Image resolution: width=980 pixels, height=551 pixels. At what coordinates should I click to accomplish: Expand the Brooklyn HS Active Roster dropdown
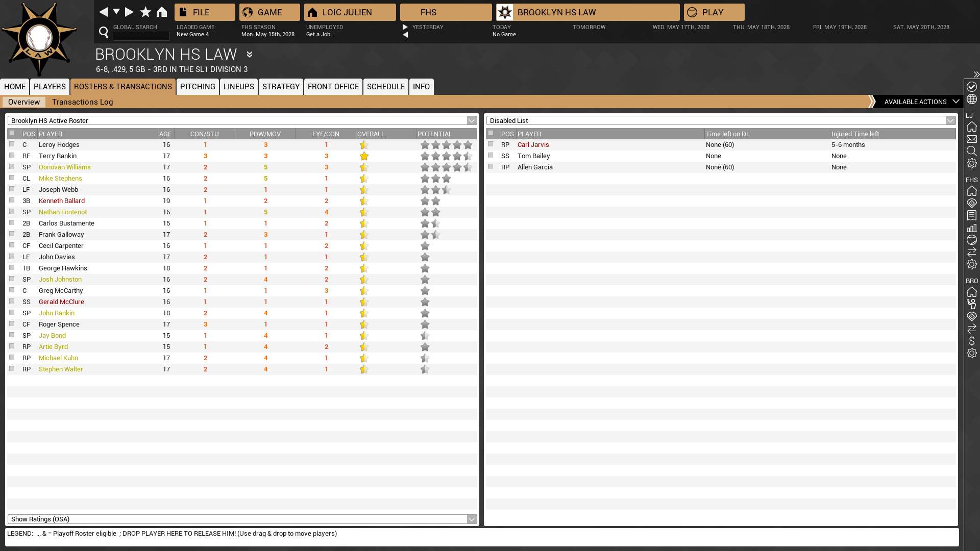472,120
